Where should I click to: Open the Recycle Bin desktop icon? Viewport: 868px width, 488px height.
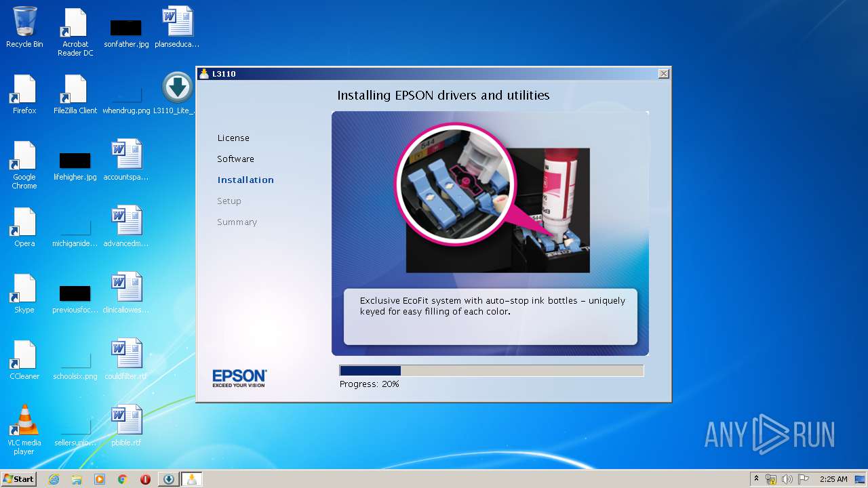coord(24,27)
